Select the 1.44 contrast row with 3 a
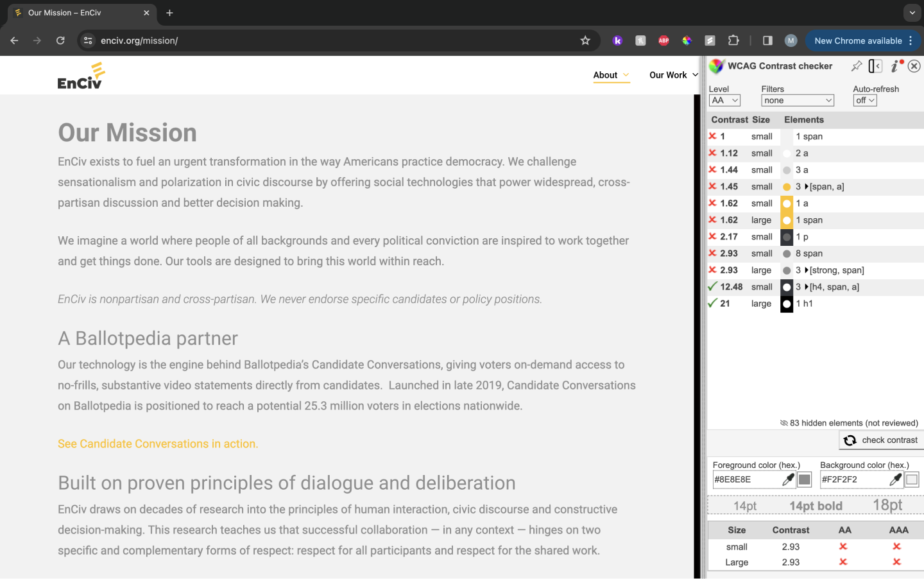 815,170
